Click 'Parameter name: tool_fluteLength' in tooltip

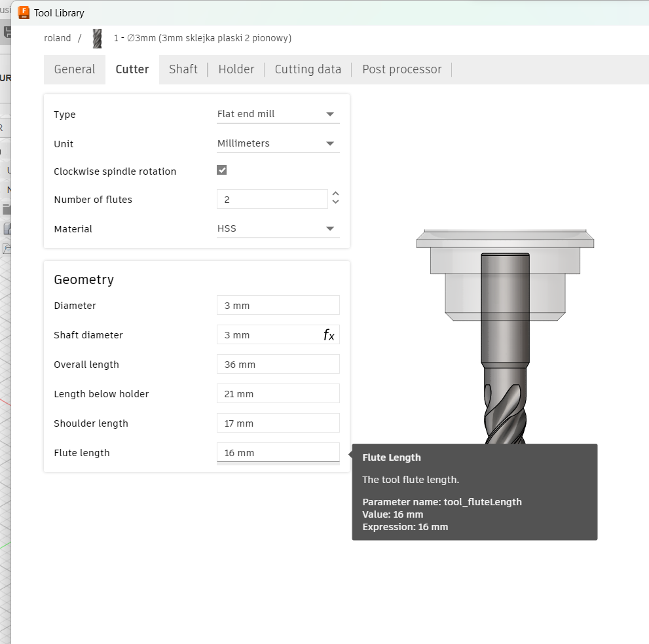coord(442,502)
